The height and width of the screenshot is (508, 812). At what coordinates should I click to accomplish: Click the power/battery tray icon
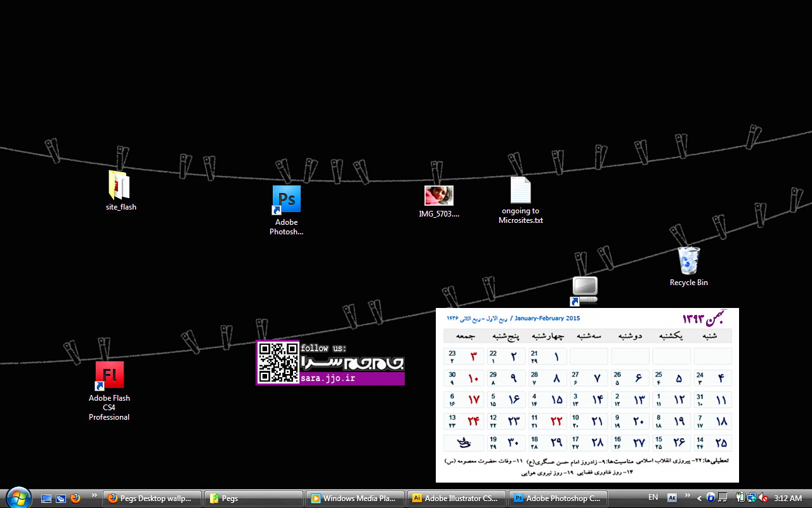[x=740, y=498]
